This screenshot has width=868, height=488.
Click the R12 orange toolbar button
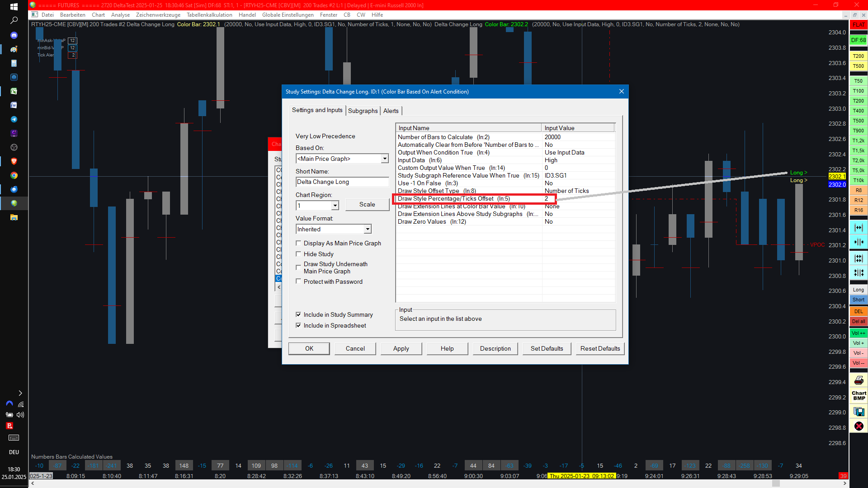click(858, 200)
